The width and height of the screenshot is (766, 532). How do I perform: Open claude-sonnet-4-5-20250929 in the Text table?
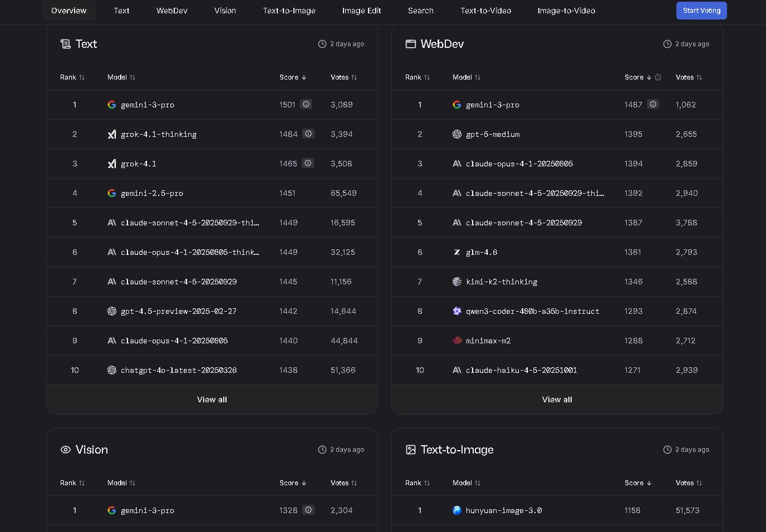179,282
